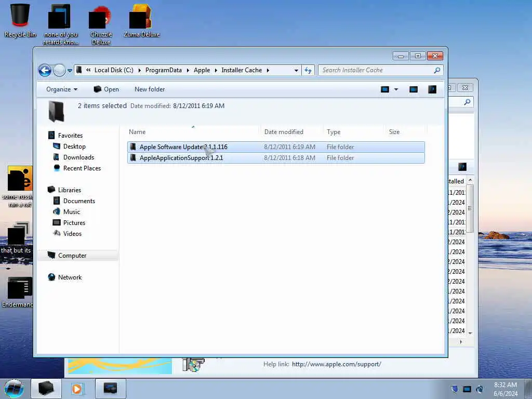532x399 pixels.
Task: Click the Action Center tray icon
Action: pos(455,389)
